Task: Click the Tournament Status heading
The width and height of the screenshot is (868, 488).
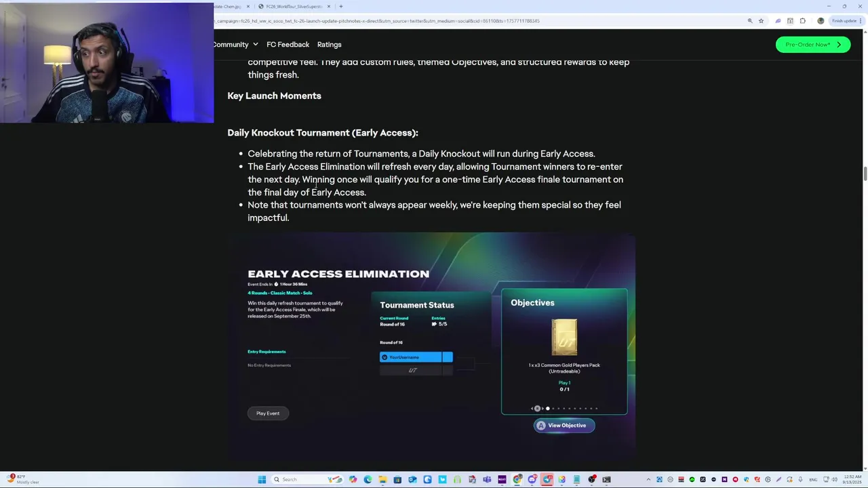Action: pos(417,305)
